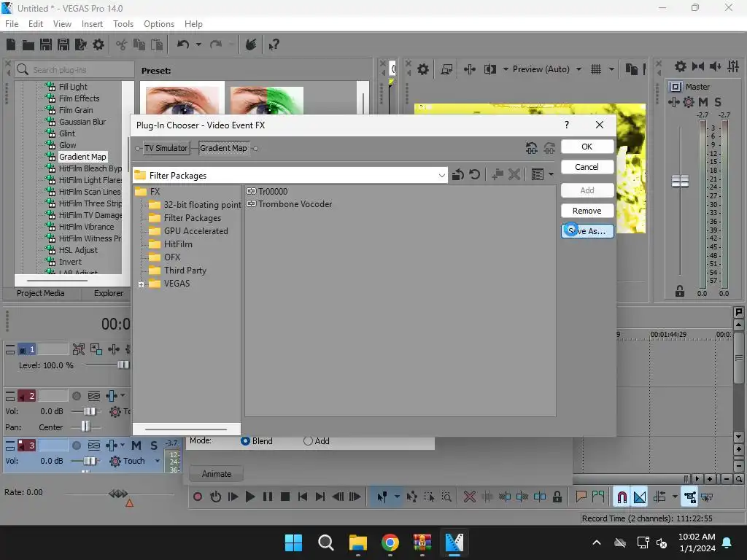Mute track 3 with M button
Image resolution: width=747 pixels, height=560 pixels.
pos(136,446)
